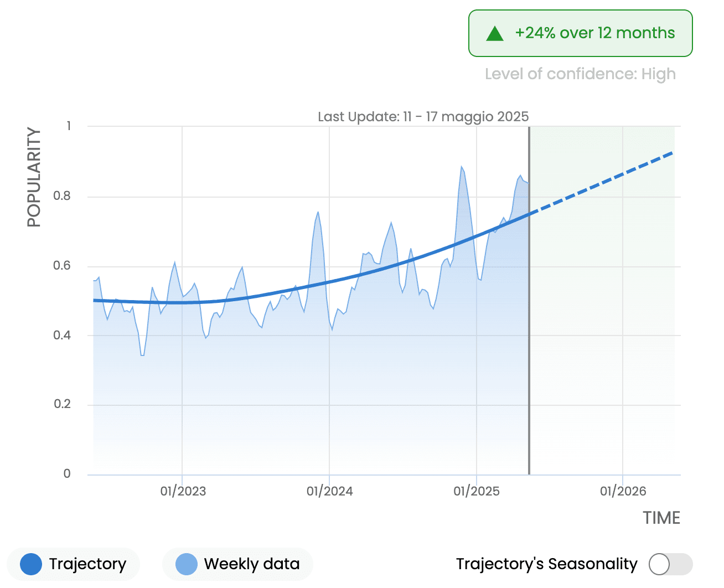724x588 pixels.
Task: Click the 01/2026 time axis label
Action: tap(623, 491)
